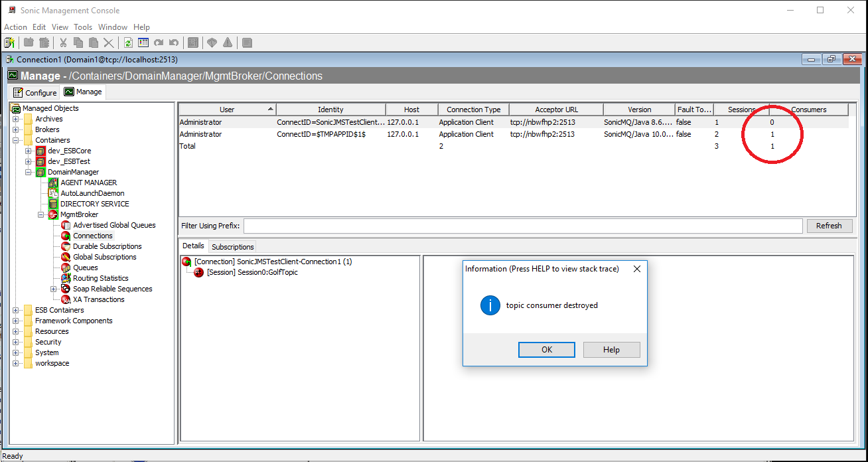Sort table by User column header

[x=227, y=110]
